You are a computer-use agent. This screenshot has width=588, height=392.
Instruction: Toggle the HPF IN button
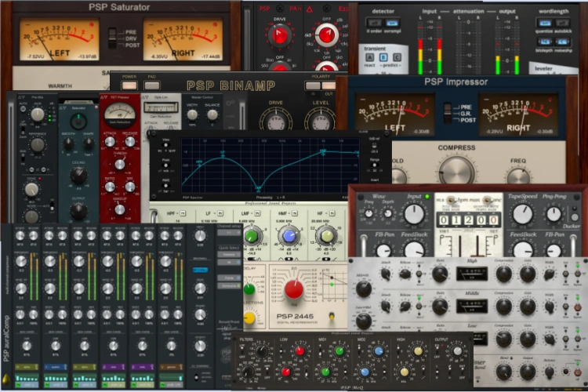[183, 213]
